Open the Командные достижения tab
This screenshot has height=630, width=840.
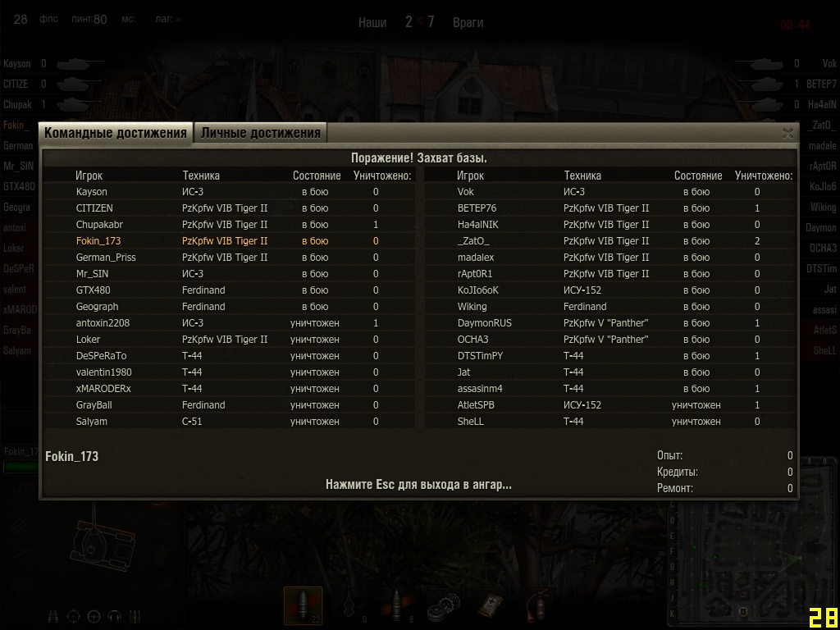tap(115, 133)
